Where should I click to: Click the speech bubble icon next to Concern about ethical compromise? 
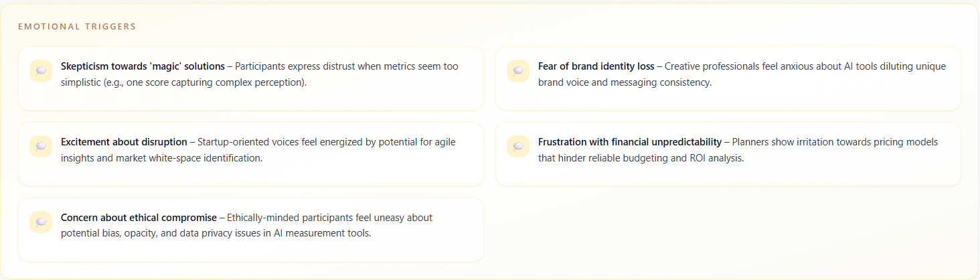41,222
